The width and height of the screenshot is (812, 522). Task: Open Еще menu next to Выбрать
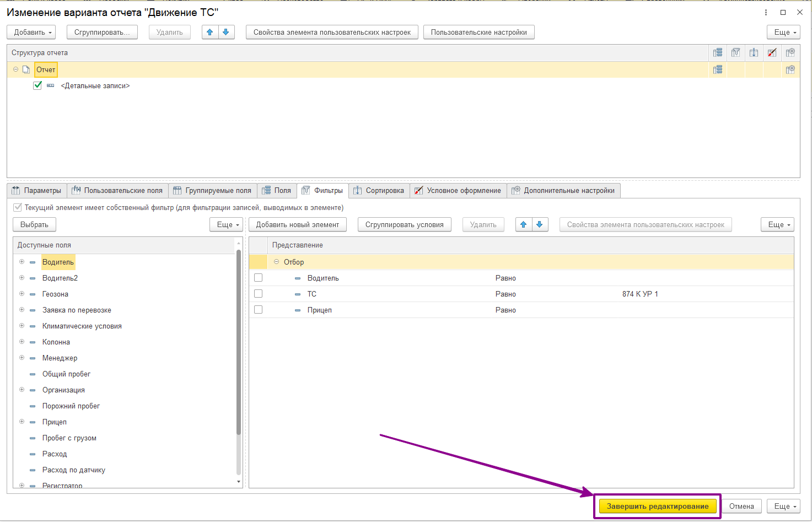click(226, 224)
